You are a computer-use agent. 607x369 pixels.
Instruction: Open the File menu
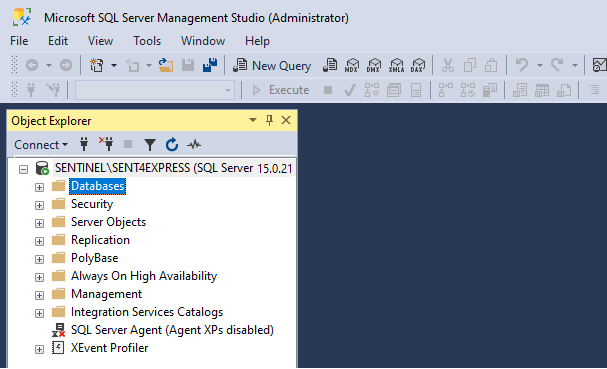19,41
